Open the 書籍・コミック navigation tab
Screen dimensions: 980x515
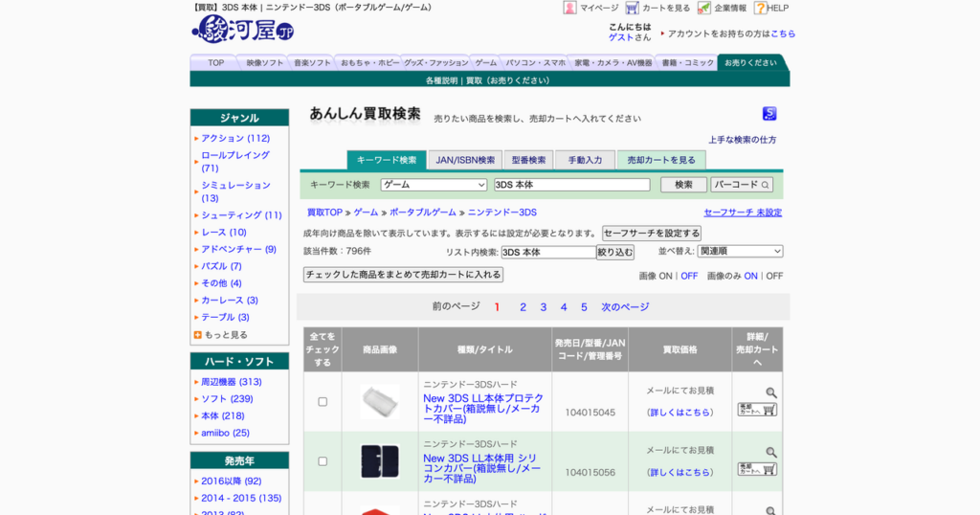687,62
